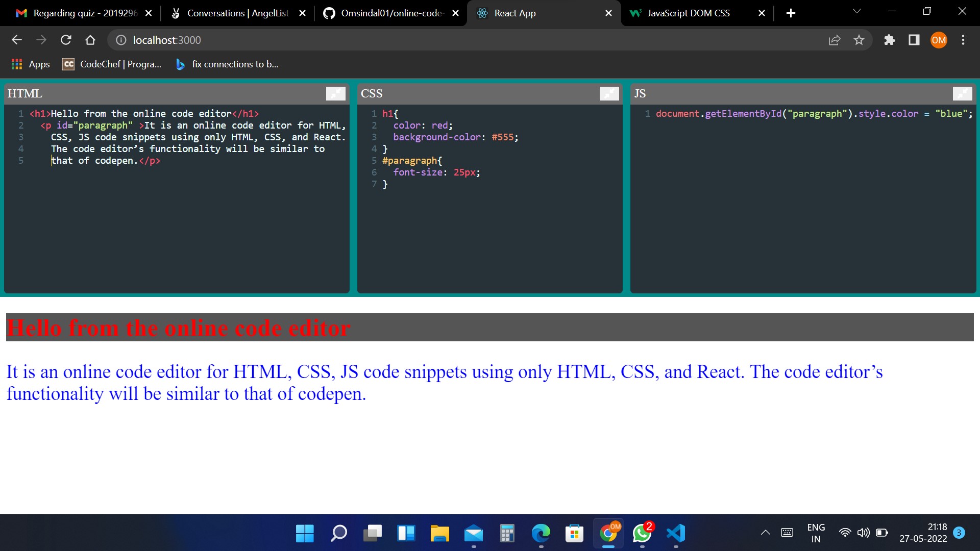View site information icon
The image size is (980, 551).
tap(121, 40)
